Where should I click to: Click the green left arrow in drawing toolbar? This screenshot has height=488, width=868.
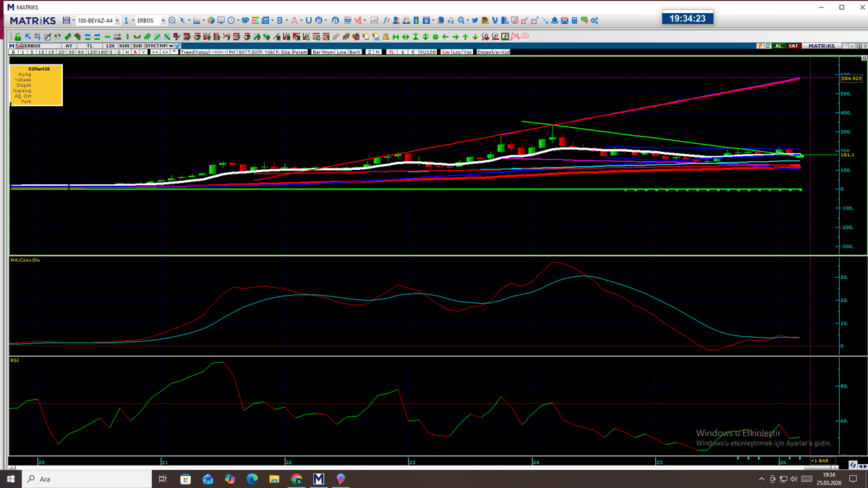point(446,36)
